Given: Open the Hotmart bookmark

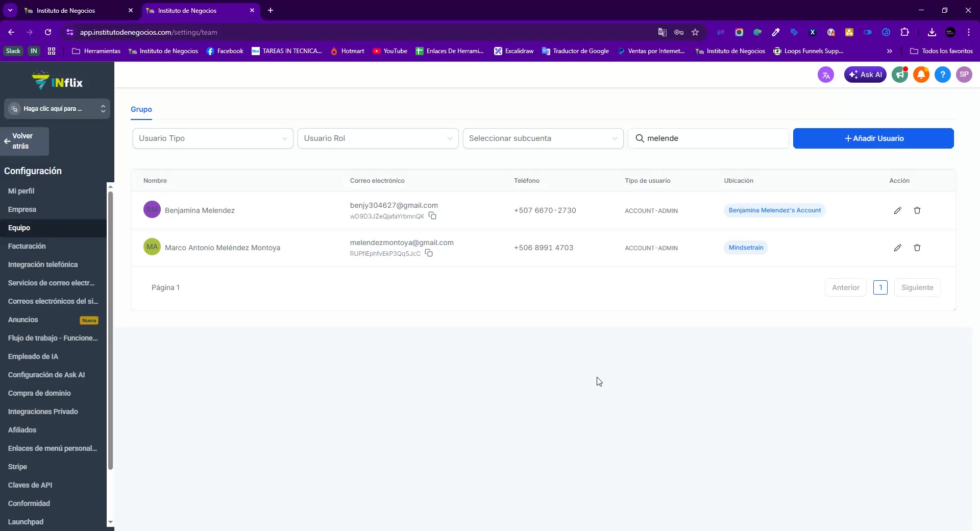Looking at the screenshot, I should pos(348,51).
